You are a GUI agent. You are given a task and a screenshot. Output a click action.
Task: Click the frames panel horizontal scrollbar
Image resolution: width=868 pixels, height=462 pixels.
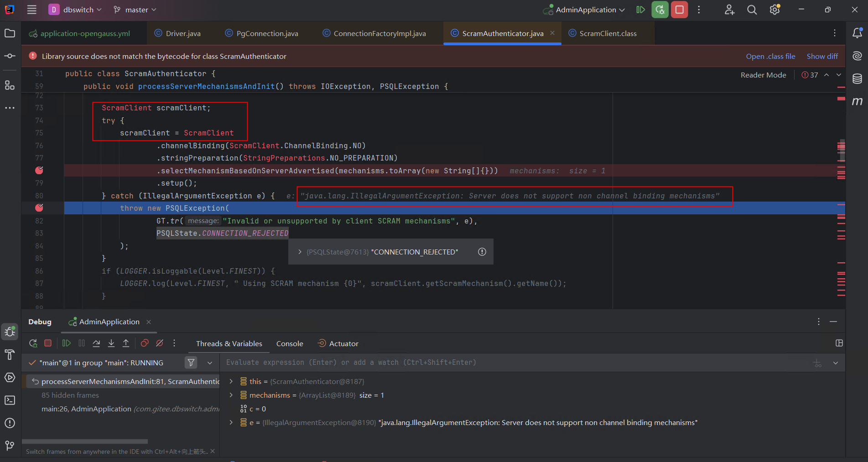(x=85, y=441)
